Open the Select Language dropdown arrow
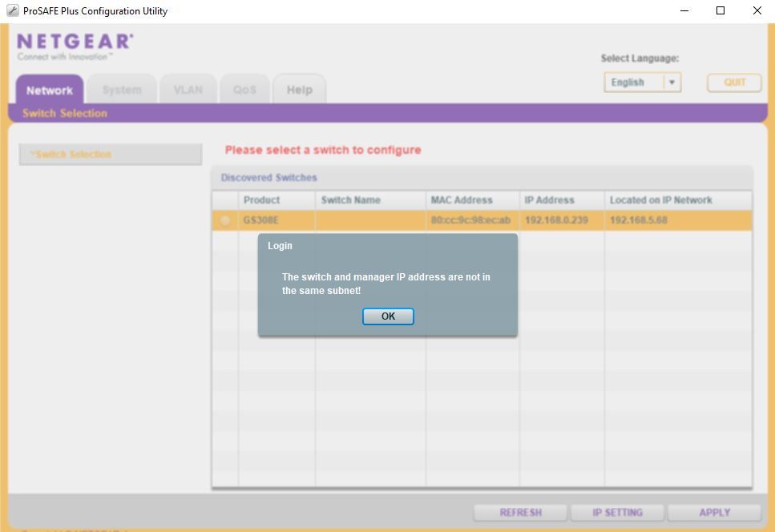Image resolution: width=775 pixels, height=532 pixels. [672, 83]
